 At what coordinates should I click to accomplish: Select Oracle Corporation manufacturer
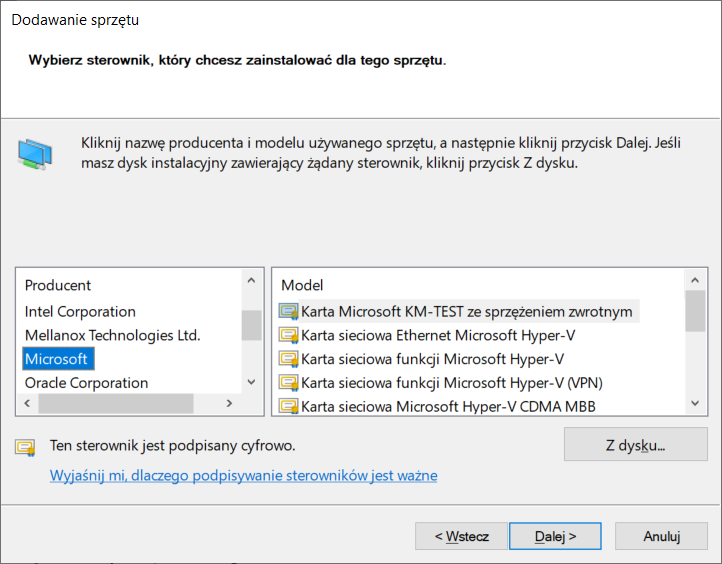pos(87,383)
